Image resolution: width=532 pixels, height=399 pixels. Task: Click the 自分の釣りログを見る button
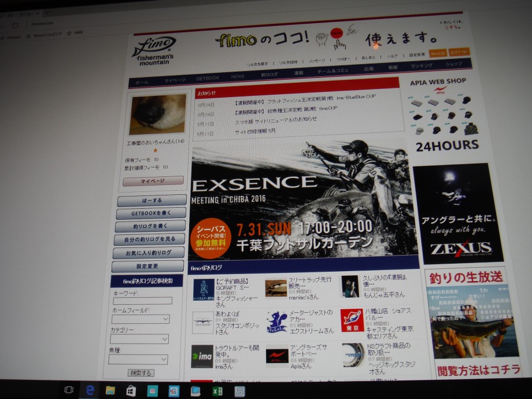pyautogui.click(x=149, y=239)
